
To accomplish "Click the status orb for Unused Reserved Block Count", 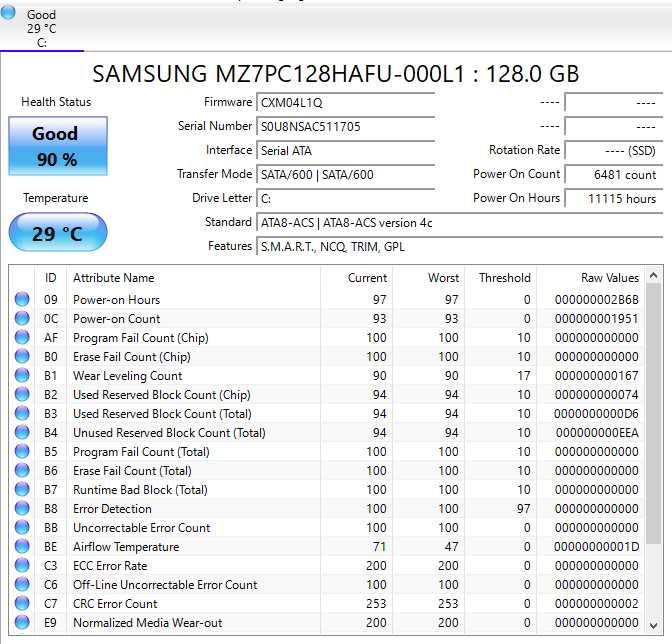I will tap(22, 432).
